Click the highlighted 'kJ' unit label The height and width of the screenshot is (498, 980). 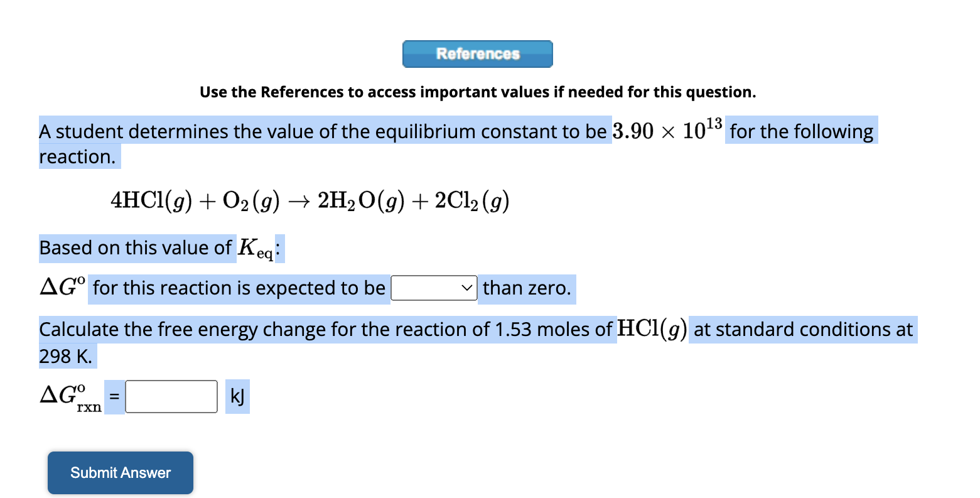[237, 396]
